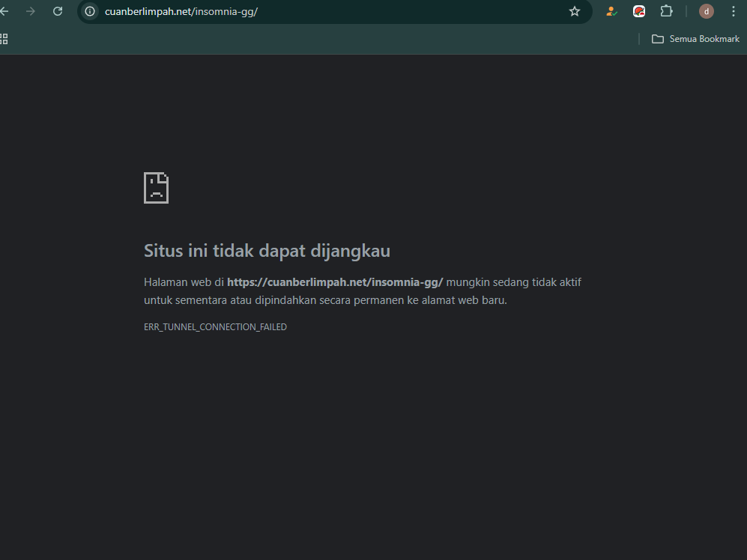This screenshot has height=560, width=747.
Task: Click the forward navigation arrow
Action: coord(31,11)
